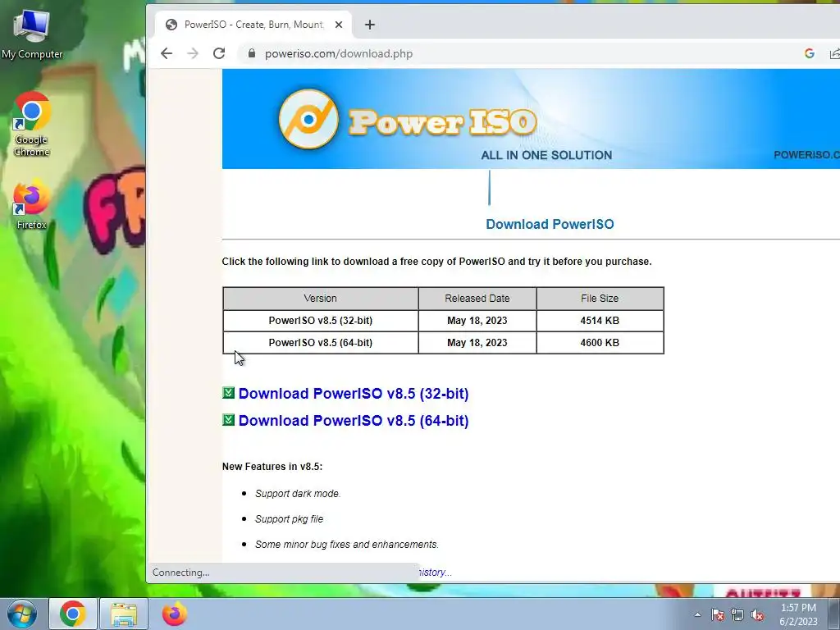Click the Support dark mode list item

297,493
